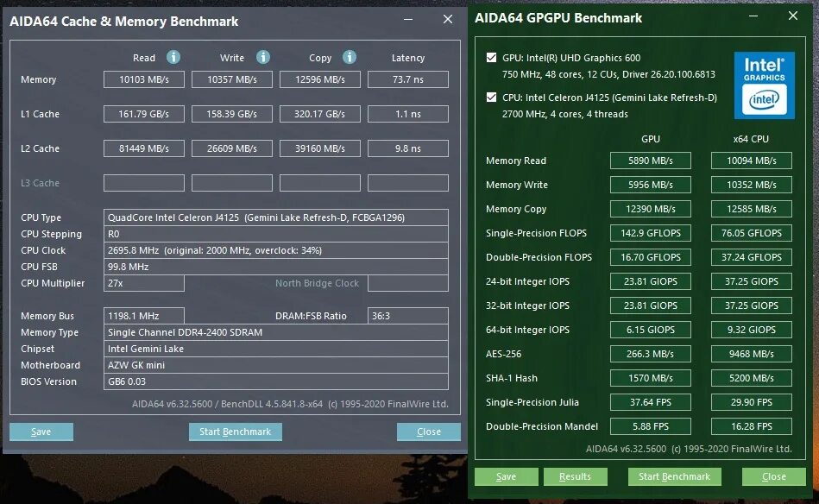Click L2 Cache copy value 39160 MB/s
The height and width of the screenshot is (504, 819).
click(320, 148)
